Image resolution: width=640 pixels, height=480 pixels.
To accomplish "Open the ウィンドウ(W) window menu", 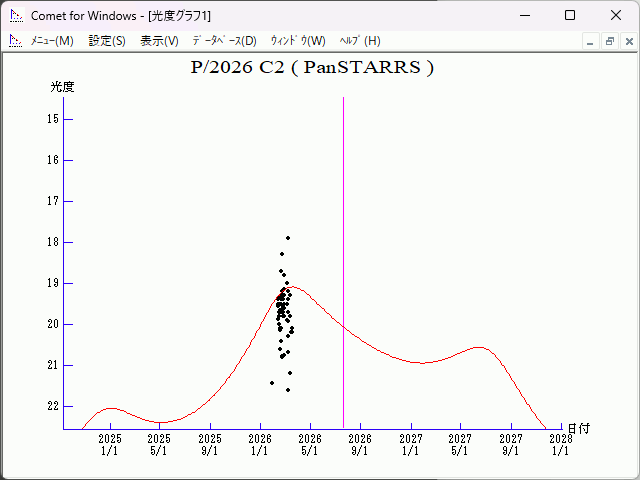I will coord(298,41).
